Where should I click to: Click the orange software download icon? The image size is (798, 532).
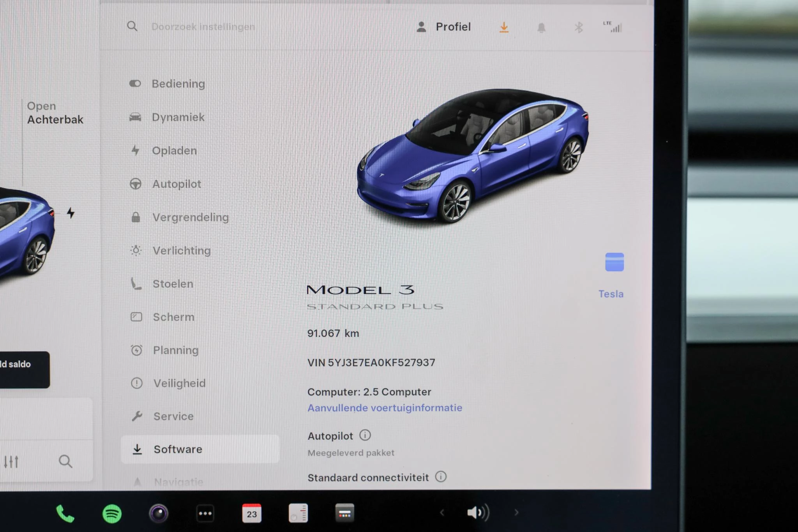point(504,26)
